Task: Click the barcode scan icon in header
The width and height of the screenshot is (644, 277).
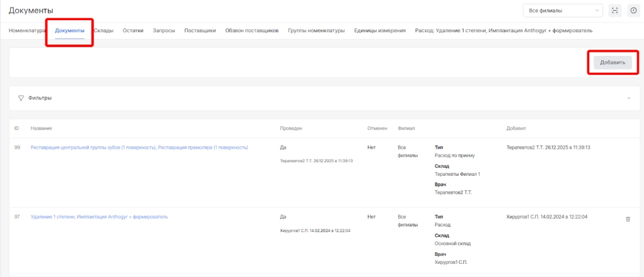Action: coord(614,11)
